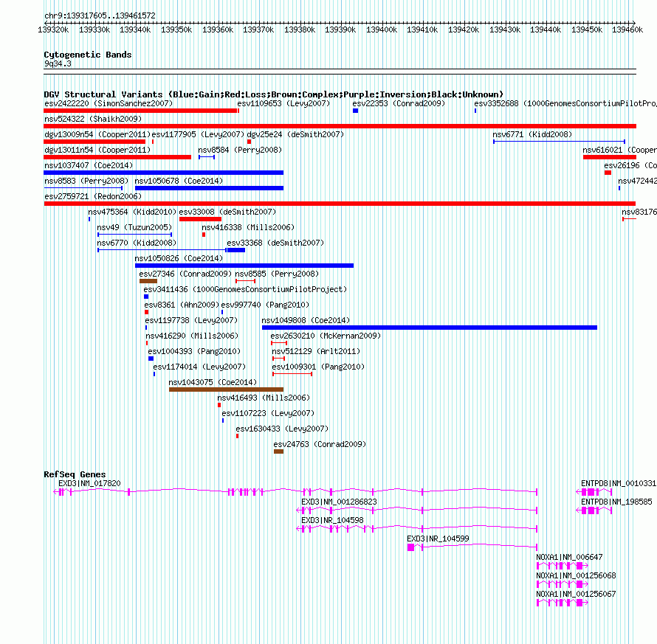Open the EXD3|NM_017820 gene label
Image resolution: width=657 pixels, height=644 pixels.
(89, 483)
